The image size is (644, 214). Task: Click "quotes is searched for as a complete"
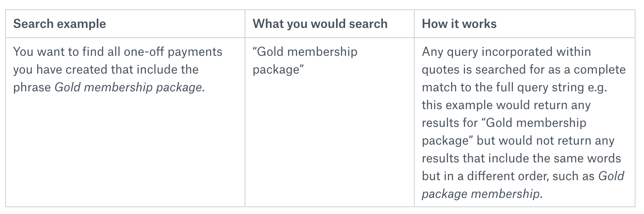pyautogui.click(x=523, y=70)
